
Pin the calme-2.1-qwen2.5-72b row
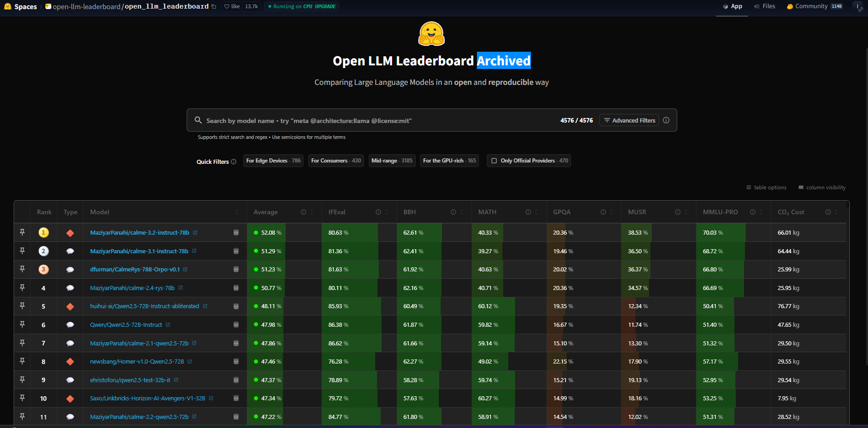(22, 343)
